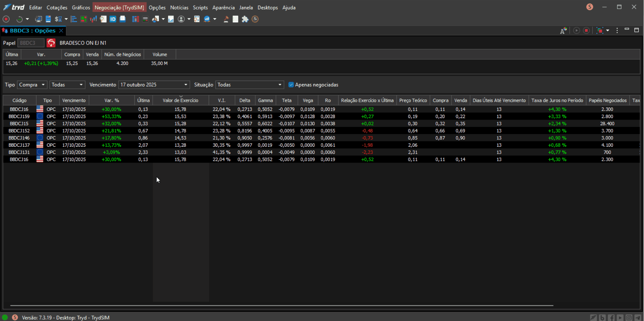Screen dimensions: 644x321
Task: Click the orange clock icon
Action: [255, 19]
